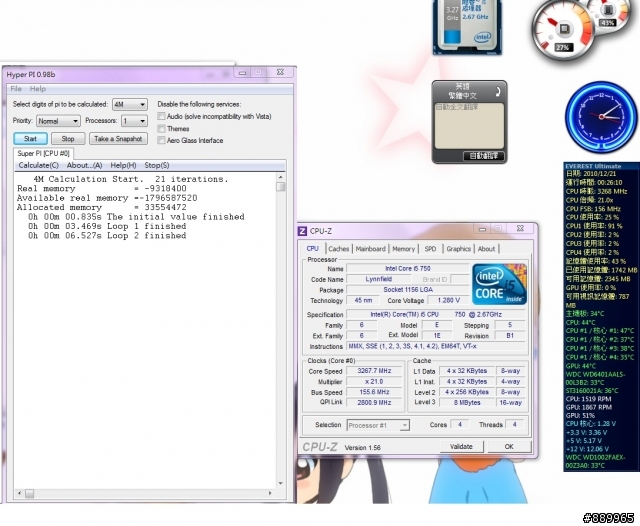Image resolution: width=640 pixels, height=526 pixels.
Task: Click the Bus Speed 155.6 MHz value
Action: pos(374,392)
